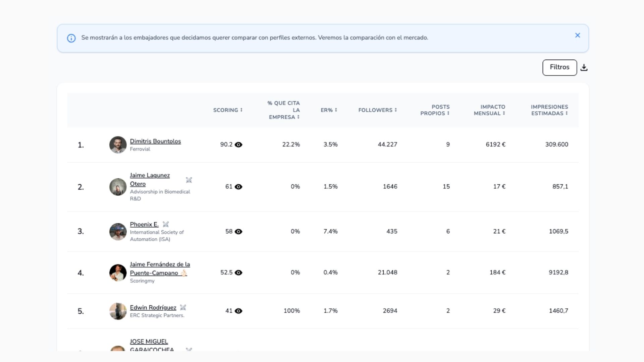This screenshot has height=362, width=644.
Task: Download the table with the download icon
Action: pyautogui.click(x=584, y=67)
